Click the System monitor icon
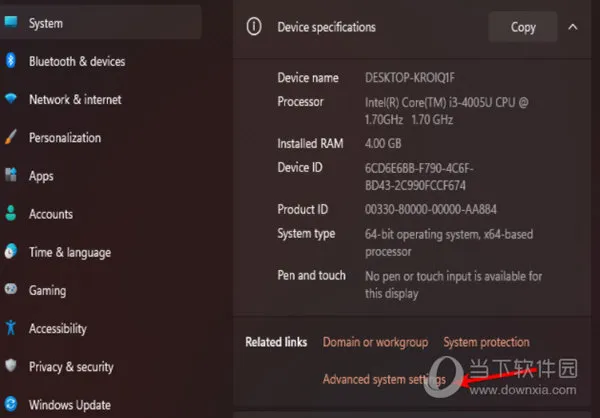This screenshot has height=418, width=600. [11, 22]
